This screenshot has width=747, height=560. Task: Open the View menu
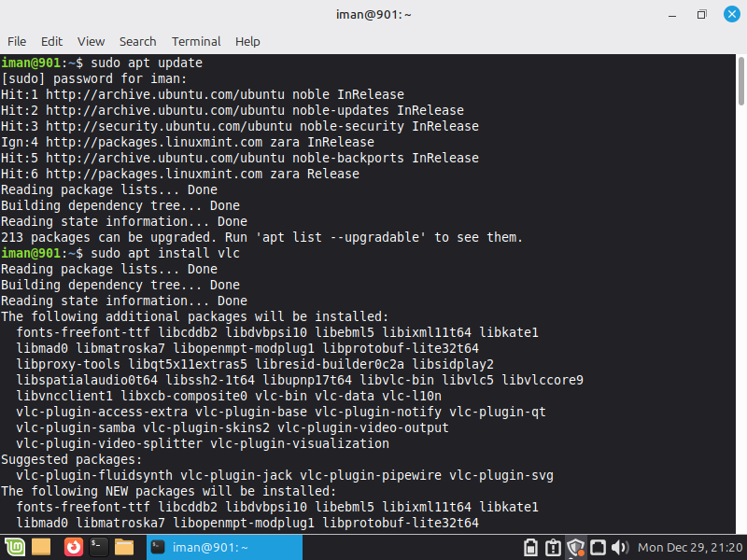pyautogui.click(x=91, y=41)
